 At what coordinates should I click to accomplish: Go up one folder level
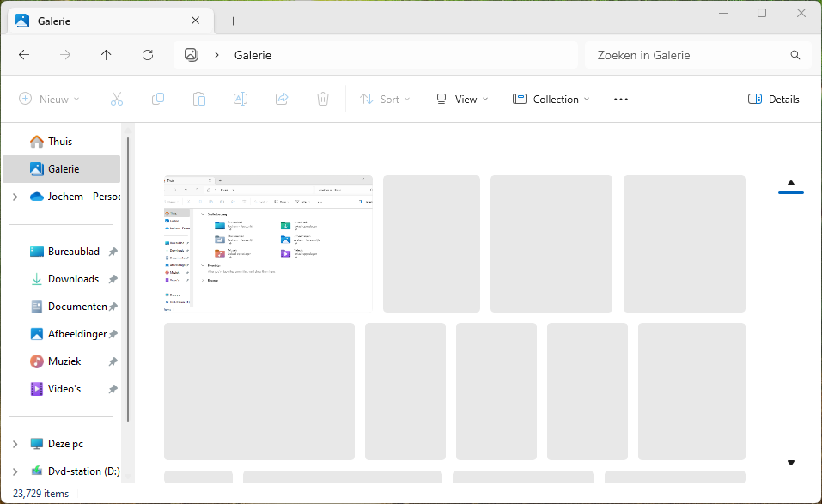106,55
